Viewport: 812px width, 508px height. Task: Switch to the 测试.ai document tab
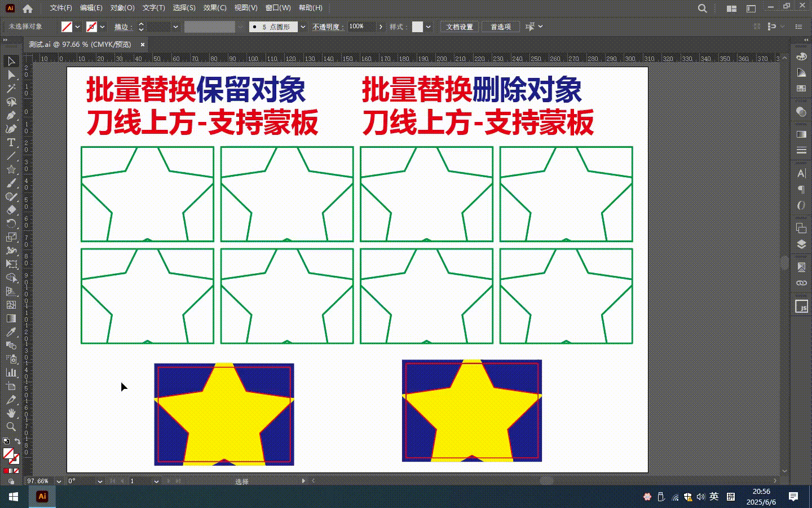click(80, 45)
